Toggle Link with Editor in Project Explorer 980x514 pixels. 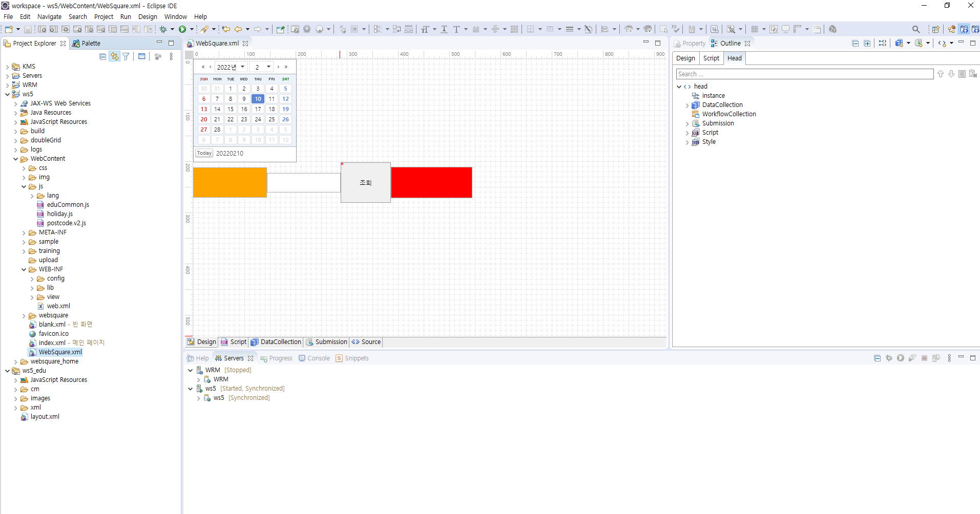tap(114, 56)
